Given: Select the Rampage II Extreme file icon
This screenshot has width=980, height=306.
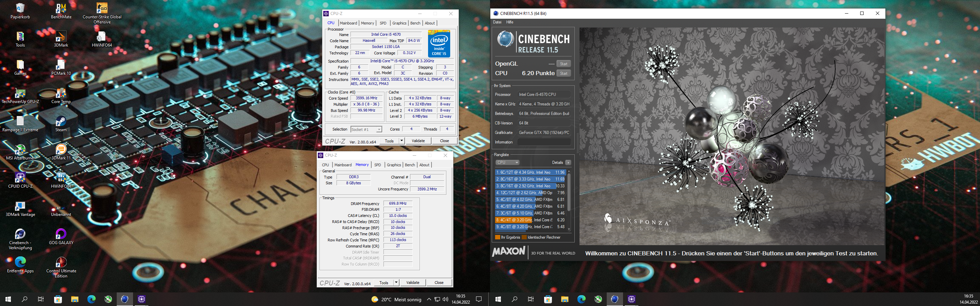Looking at the screenshot, I should pyautogui.click(x=20, y=124).
